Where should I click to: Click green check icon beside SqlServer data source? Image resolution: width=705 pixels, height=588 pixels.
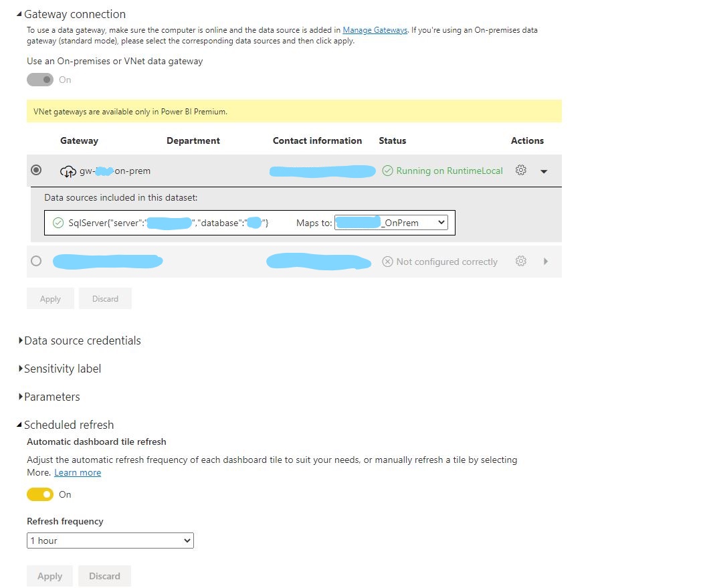pos(58,223)
